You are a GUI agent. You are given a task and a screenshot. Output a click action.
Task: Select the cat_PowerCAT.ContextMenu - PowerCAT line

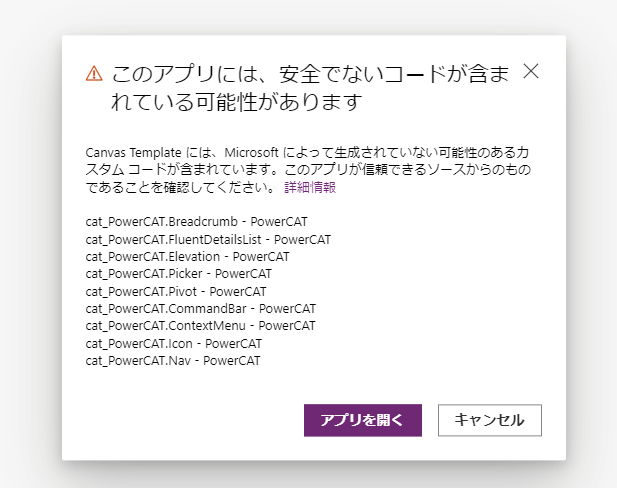(200, 326)
